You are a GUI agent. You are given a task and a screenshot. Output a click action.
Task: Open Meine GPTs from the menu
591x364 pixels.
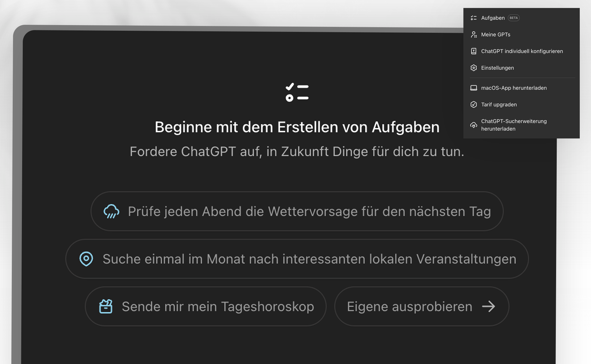pos(496,34)
